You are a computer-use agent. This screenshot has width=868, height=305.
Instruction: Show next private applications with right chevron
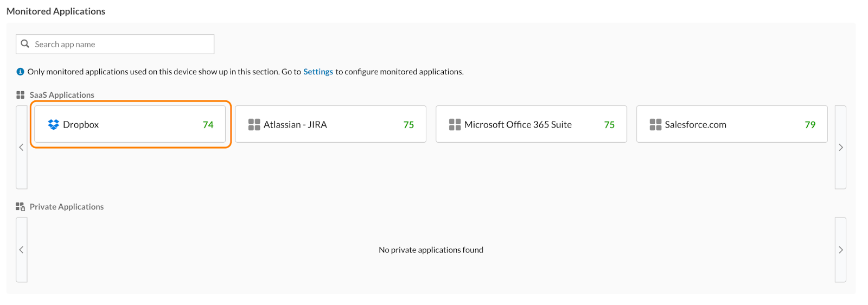(x=840, y=250)
